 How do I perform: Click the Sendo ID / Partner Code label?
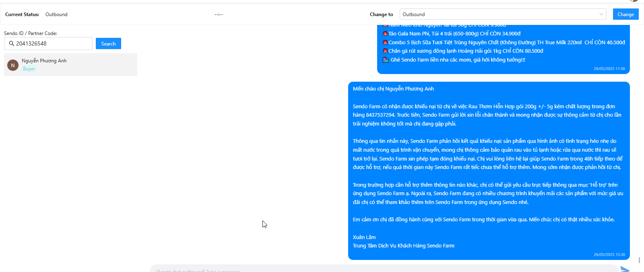point(31,33)
